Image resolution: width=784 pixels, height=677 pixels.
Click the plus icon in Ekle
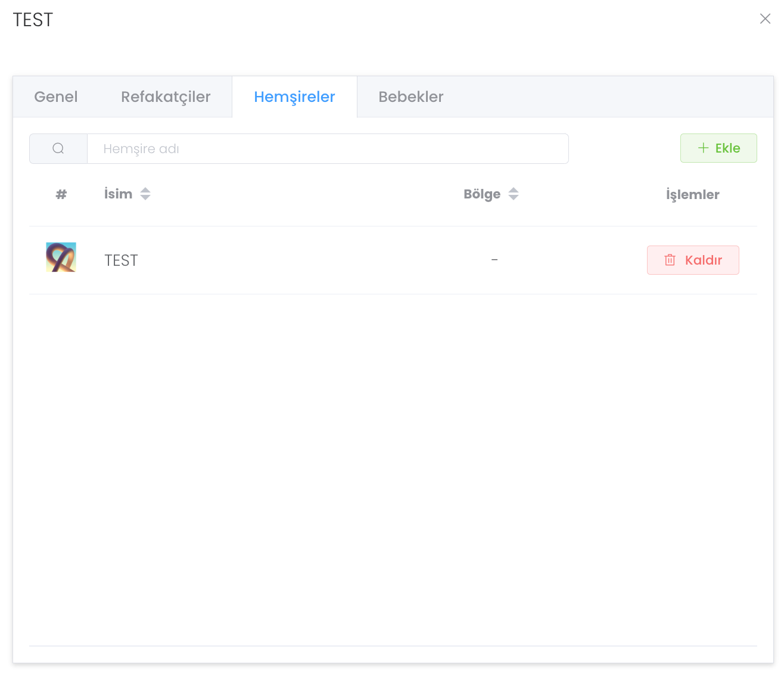click(703, 148)
